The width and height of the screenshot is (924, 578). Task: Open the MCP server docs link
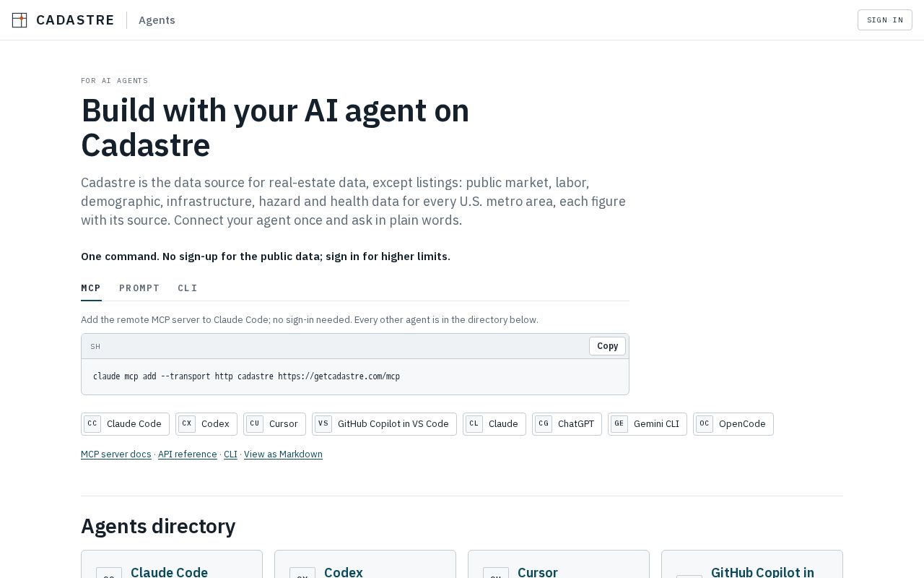[116, 454]
